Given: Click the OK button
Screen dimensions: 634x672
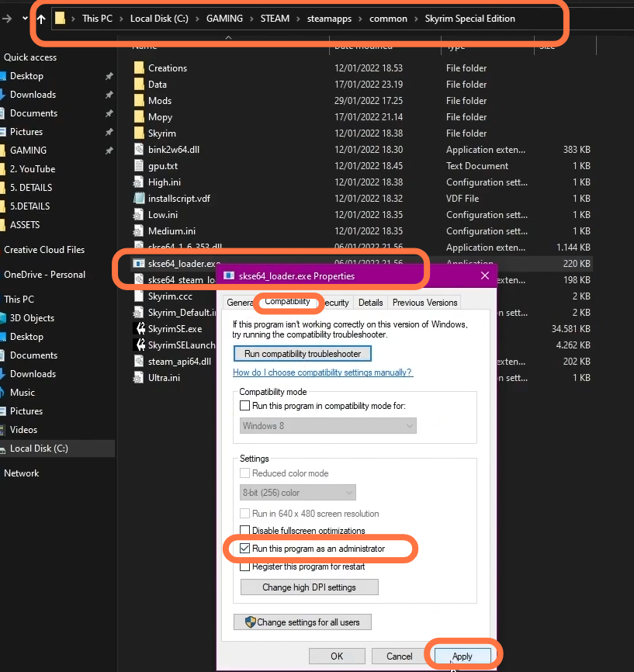Looking at the screenshot, I should point(337,656).
